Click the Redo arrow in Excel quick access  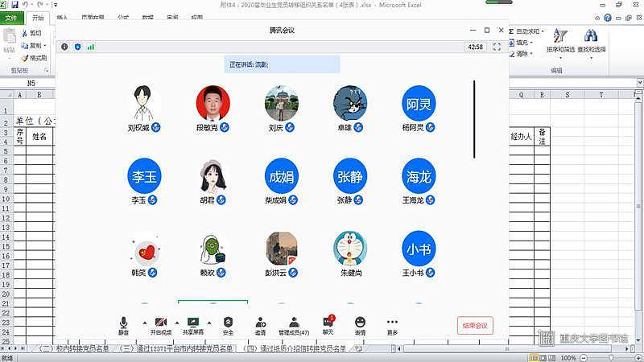tap(39, 5)
